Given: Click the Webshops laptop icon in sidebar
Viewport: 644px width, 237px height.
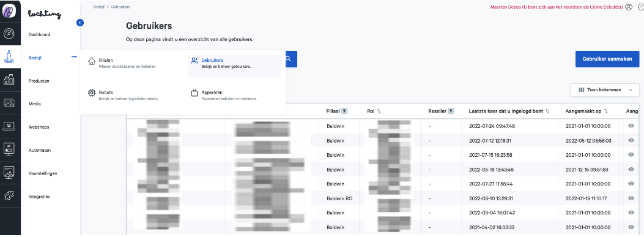Looking at the screenshot, I should 9,126.
